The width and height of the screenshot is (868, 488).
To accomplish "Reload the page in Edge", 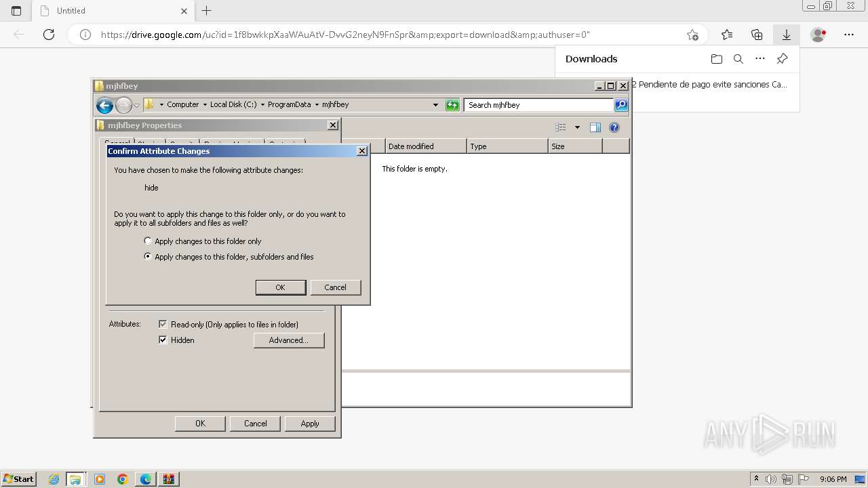I will (49, 35).
